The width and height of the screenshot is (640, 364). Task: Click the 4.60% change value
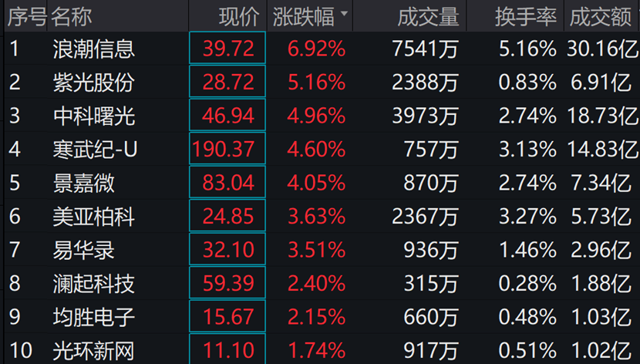point(316,150)
